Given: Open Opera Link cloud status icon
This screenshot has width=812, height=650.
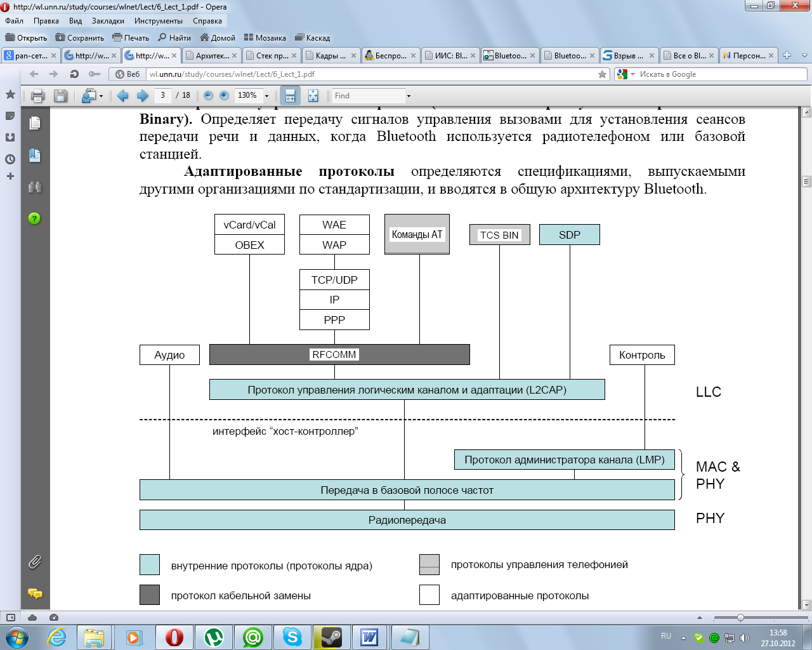Looking at the screenshot, I should pyautogui.click(x=32, y=617).
